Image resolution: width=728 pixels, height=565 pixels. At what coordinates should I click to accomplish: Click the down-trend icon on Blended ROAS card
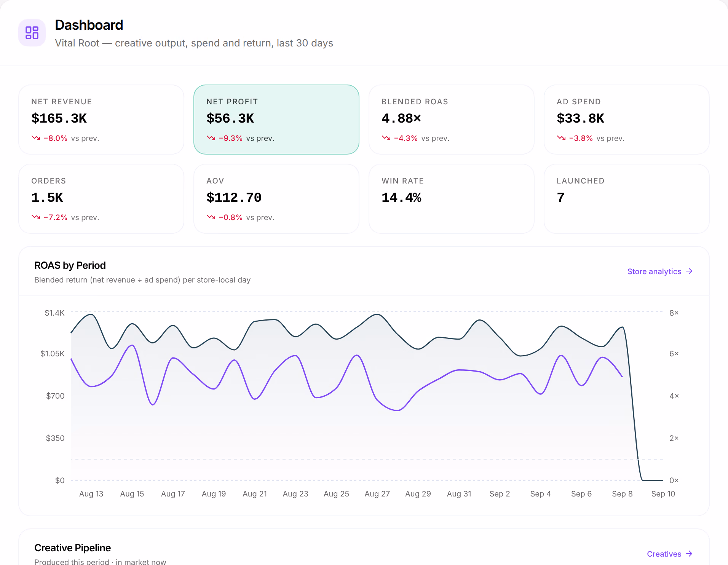(386, 138)
